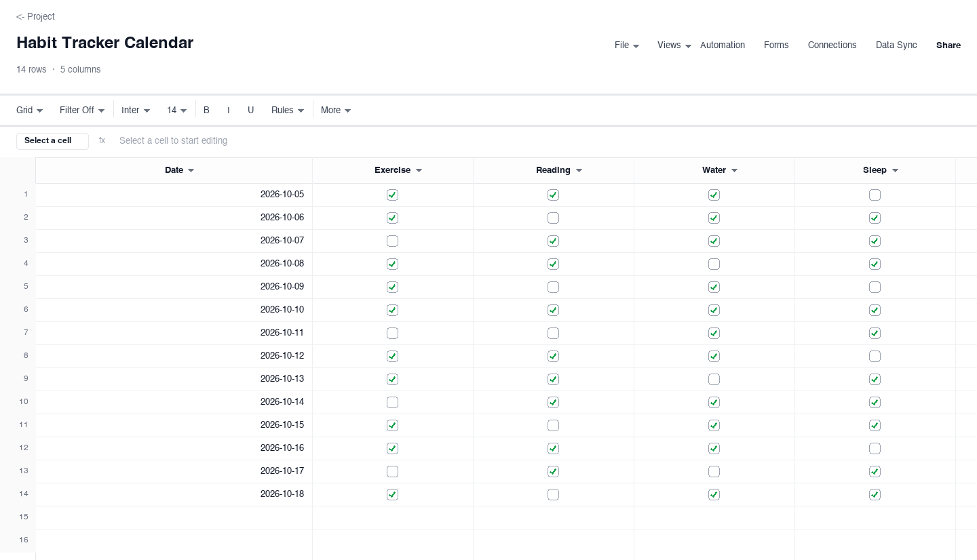977x560 pixels.
Task: Open the Filter Off dropdown
Action: click(82, 110)
